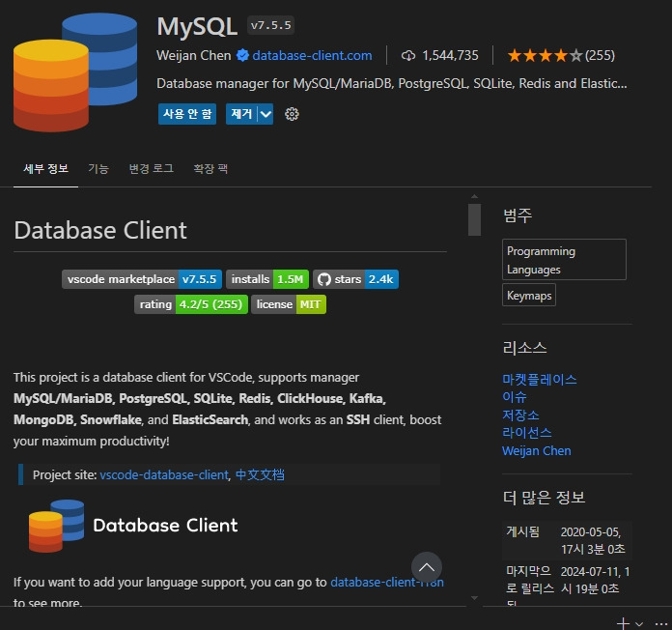Click the Database Client readme heading
672x630 pixels.
click(100, 231)
